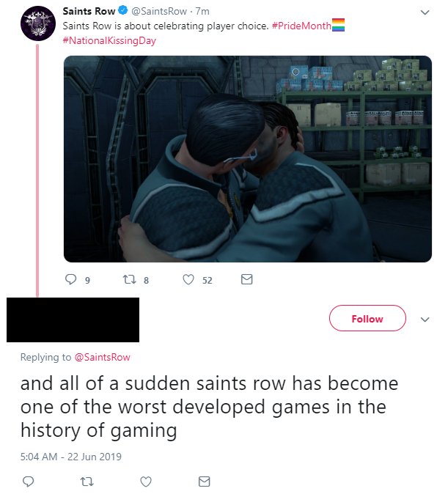Open the #NationalKissingDay hashtag

pyautogui.click(x=109, y=40)
